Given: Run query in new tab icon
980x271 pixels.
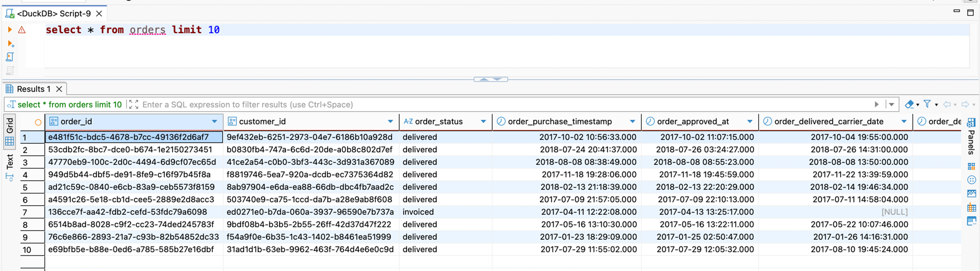Looking at the screenshot, I should [10, 44].
